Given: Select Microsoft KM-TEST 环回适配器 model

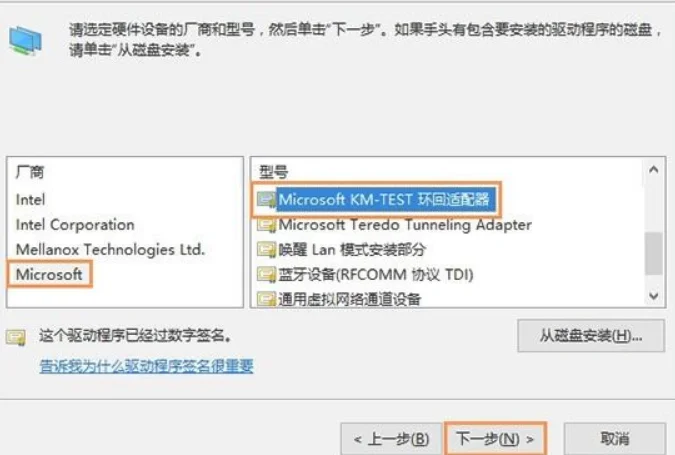Looking at the screenshot, I should pyautogui.click(x=384, y=200).
